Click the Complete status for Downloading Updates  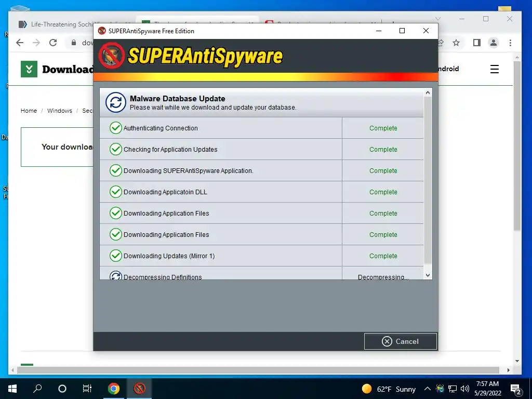click(383, 256)
